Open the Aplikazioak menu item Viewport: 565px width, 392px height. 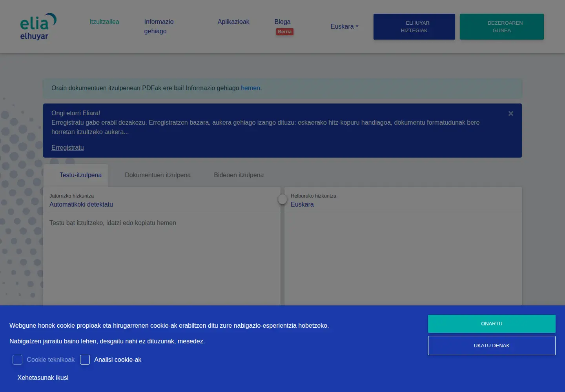coord(233,22)
